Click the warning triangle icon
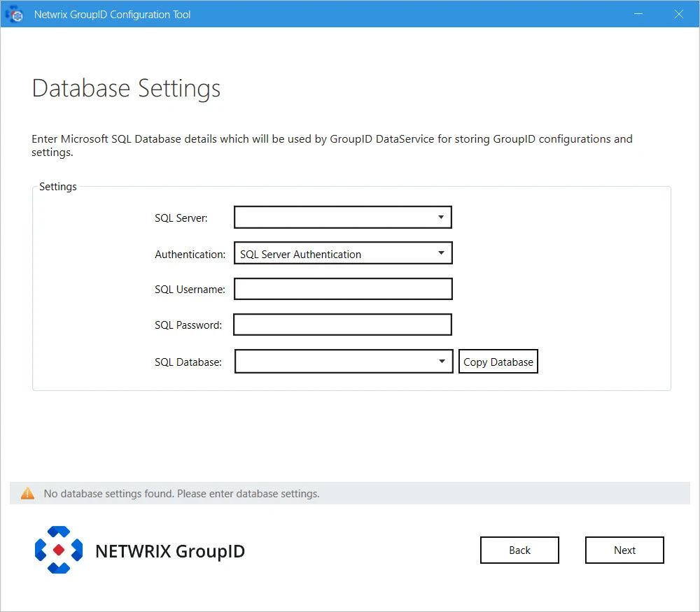The height and width of the screenshot is (612, 700). point(28,493)
